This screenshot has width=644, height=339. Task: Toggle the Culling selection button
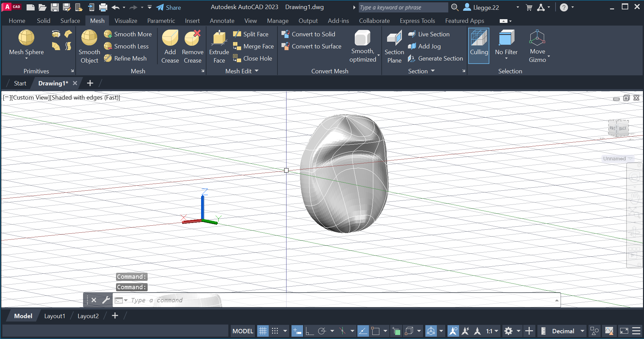pyautogui.click(x=479, y=46)
